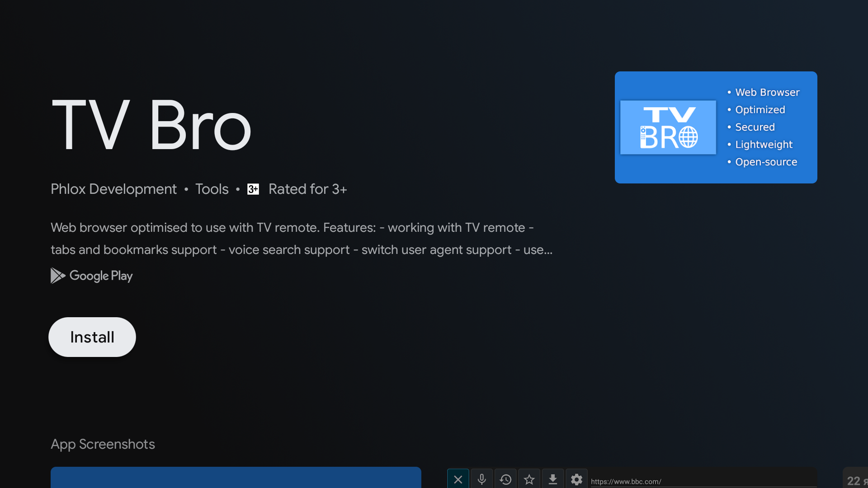Click the star bookmarks icon

pos(529,479)
